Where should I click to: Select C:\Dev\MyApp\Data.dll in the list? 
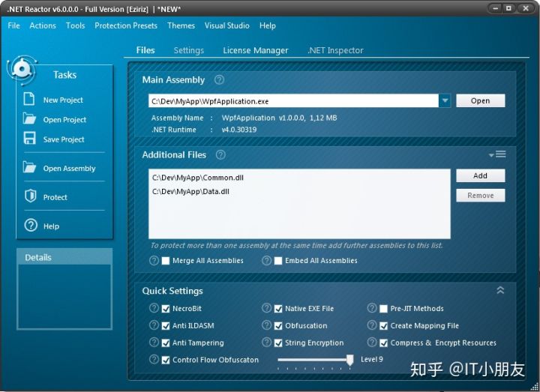pos(190,191)
